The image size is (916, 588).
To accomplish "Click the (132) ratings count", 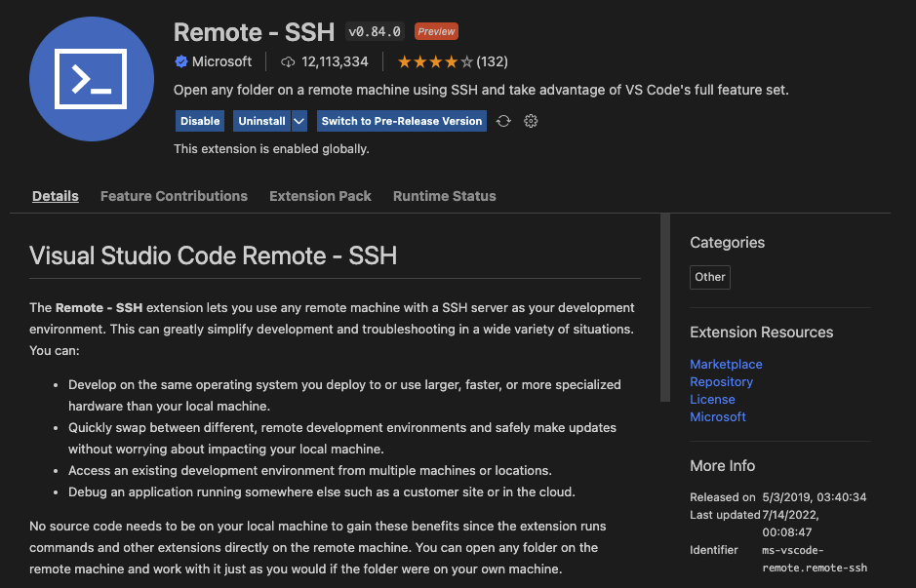I will point(493,61).
